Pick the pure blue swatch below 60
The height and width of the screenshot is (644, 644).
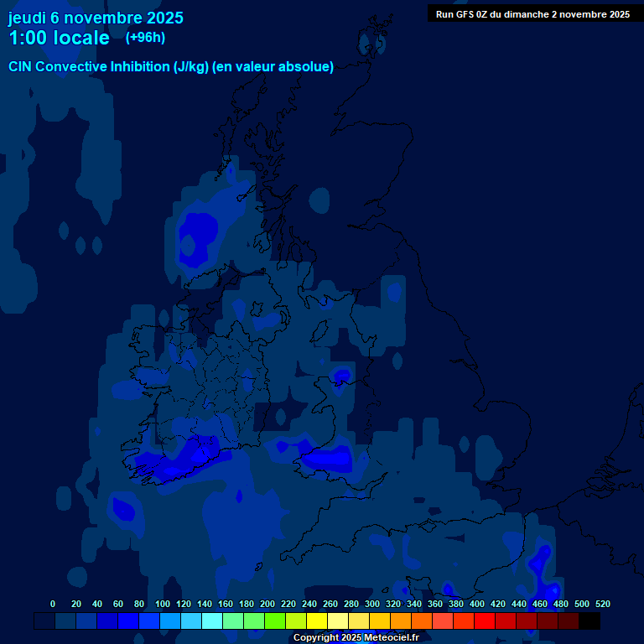pyautogui.click(x=128, y=621)
